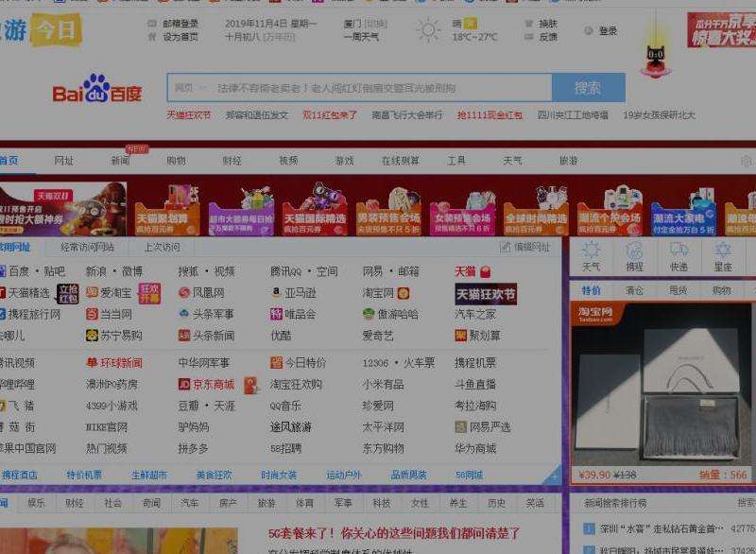Select the 酒仑 shopping tab

pyautogui.click(x=634, y=290)
